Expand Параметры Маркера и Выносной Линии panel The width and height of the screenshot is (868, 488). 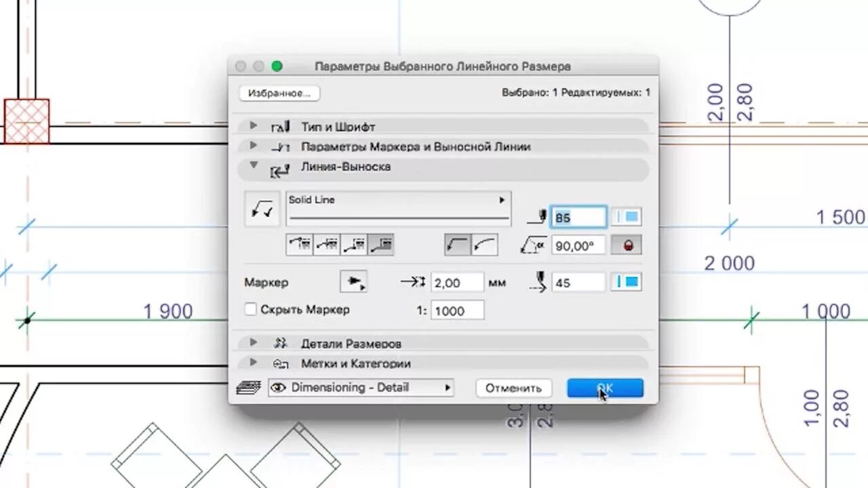pos(254,146)
